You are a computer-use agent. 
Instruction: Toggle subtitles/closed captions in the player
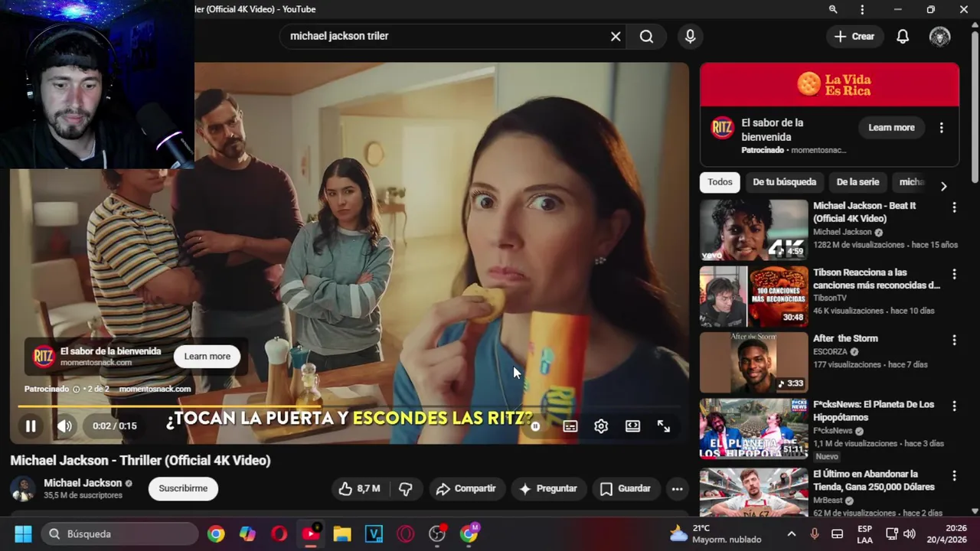coord(570,426)
